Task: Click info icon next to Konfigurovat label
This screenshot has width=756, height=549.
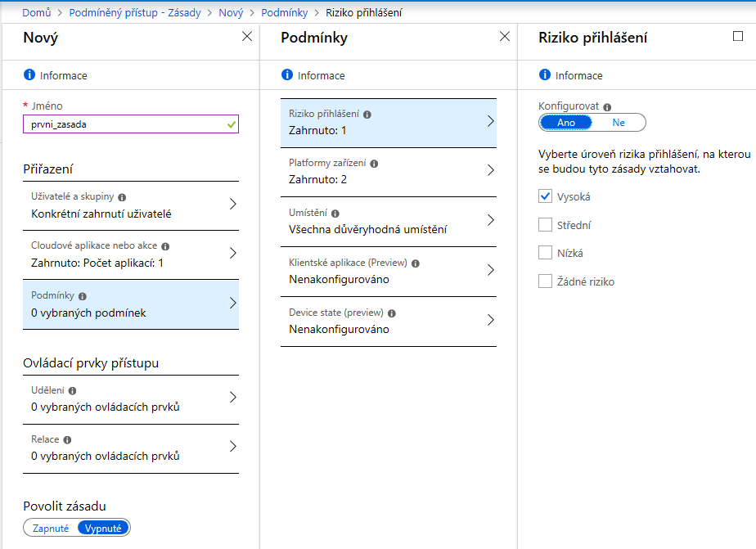Action: 607,107
